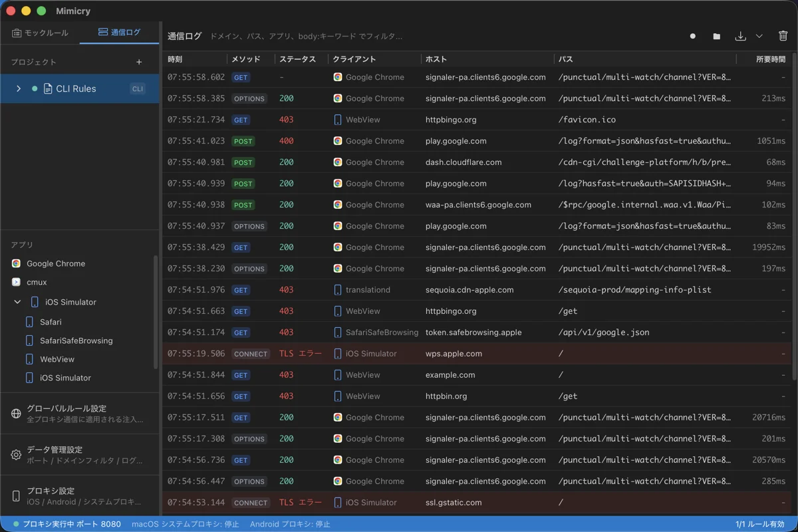Click the 285ms duration cell
Image resolution: width=798 pixels, height=532 pixels.
pos(773,481)
